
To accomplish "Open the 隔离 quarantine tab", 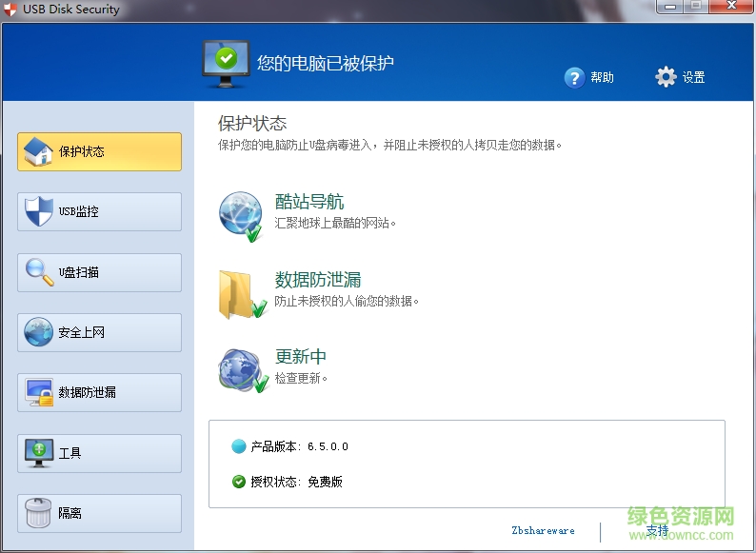I will click(99, 513).
